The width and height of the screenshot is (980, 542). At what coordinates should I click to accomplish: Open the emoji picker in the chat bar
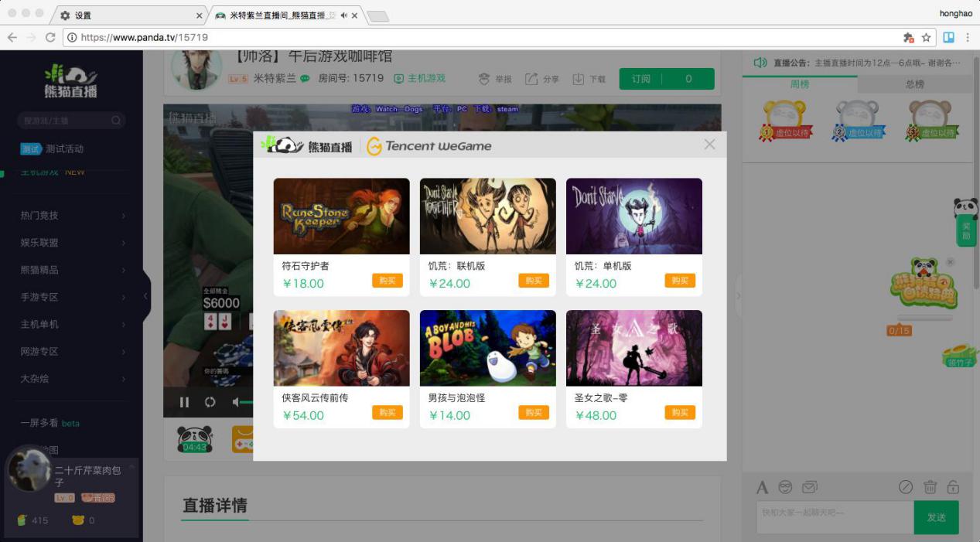pos(786,487)
